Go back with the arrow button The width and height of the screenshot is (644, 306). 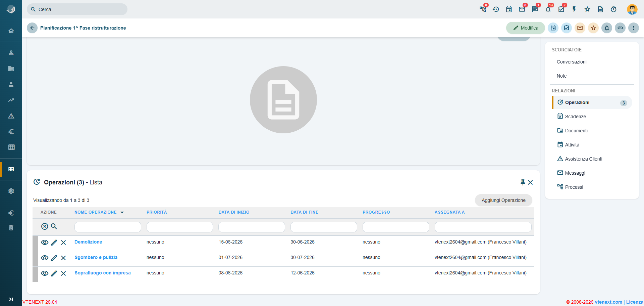32,28
